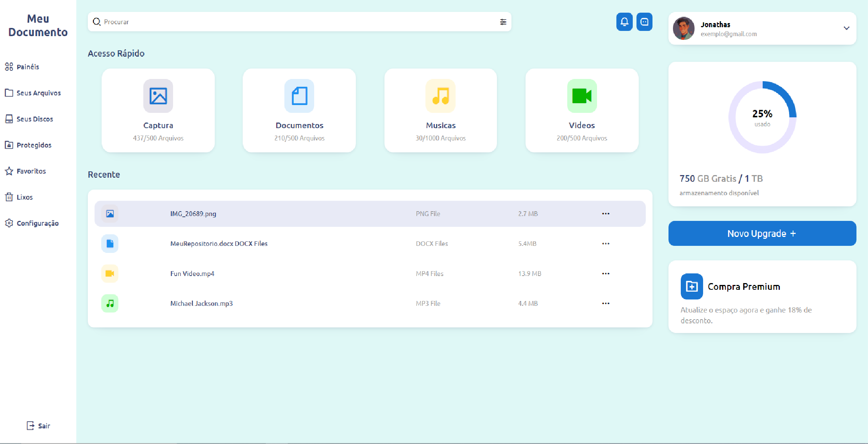Open the chat message icon button
Viewport: 868px width, 444px height.
click(x=644, y=22)
